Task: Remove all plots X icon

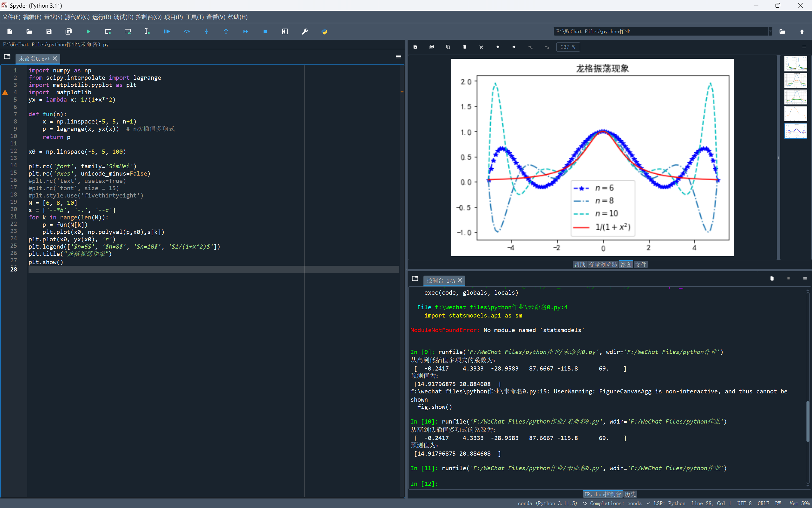Action: point(481,47)
